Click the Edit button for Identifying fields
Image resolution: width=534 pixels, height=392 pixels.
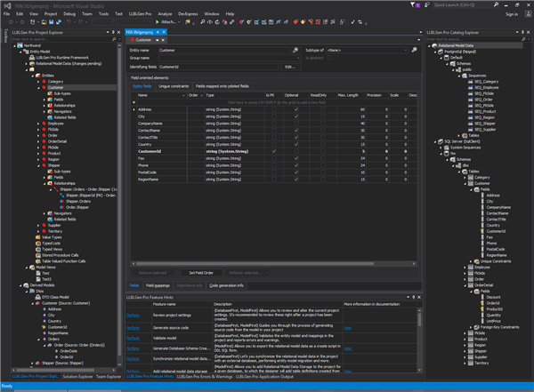(x=289, y=68)
